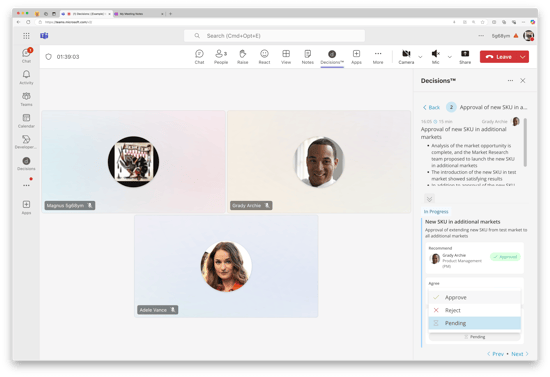Click the Approved status badge

pos(505,257)
